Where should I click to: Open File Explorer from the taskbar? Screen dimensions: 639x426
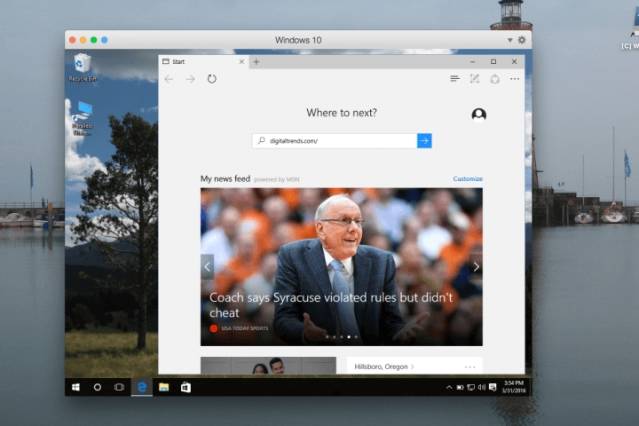[x=164, y=387]
